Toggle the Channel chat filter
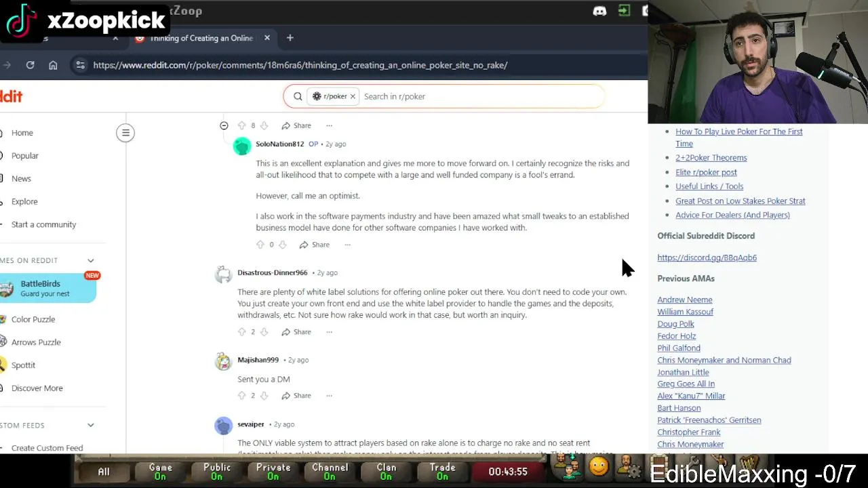 click(x=330, y=472)
